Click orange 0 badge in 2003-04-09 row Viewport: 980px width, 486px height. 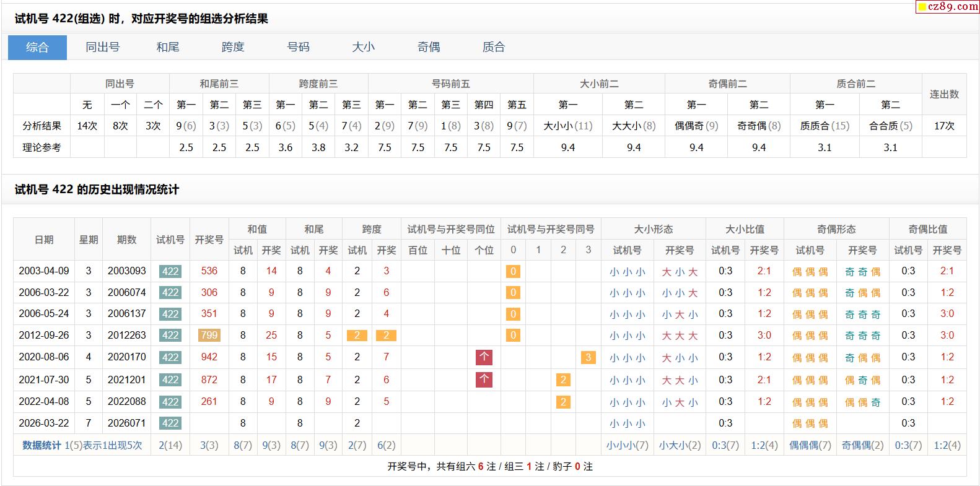click(x=513, y=271)
